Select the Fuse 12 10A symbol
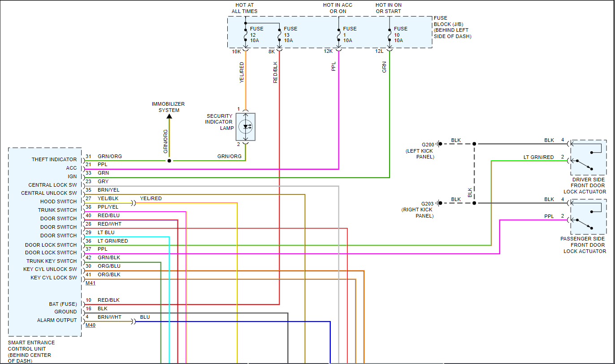Viewport: 615px width, 364px height. (246, 34)
